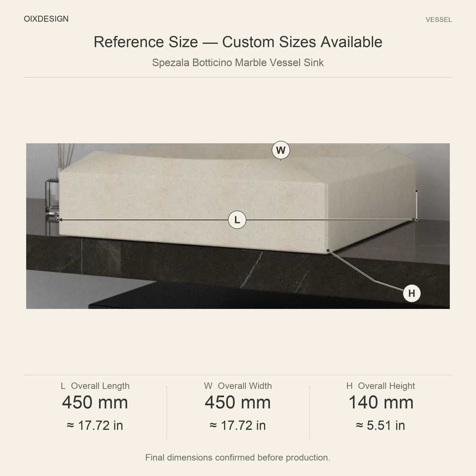Click the 'Final dimensions confirmed before production.' note
Viewport: 476px width, 476px height.
click(238, 458)
